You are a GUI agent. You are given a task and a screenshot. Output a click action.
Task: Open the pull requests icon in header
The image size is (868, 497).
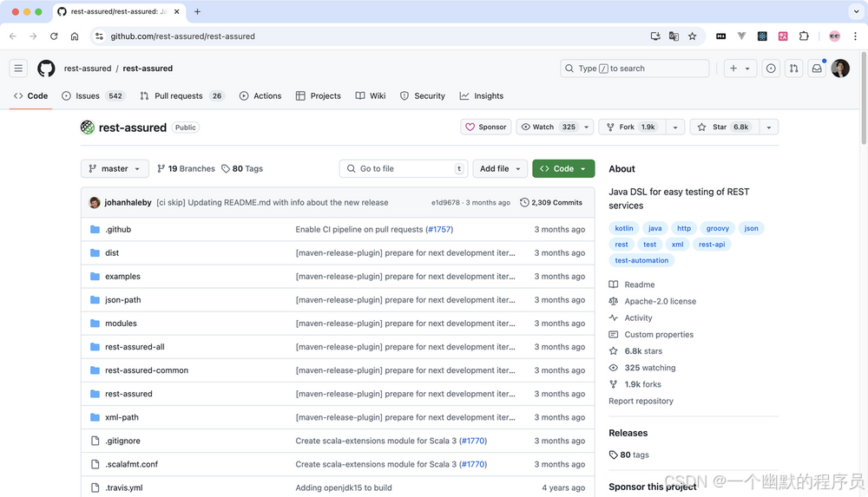[x=794, y=68]
